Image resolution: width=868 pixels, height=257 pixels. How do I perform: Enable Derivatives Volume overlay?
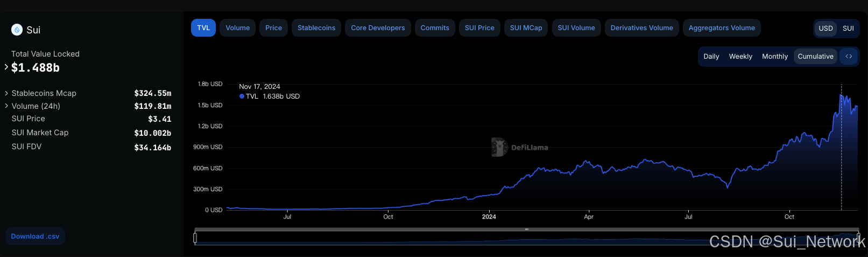pos(641,28)
